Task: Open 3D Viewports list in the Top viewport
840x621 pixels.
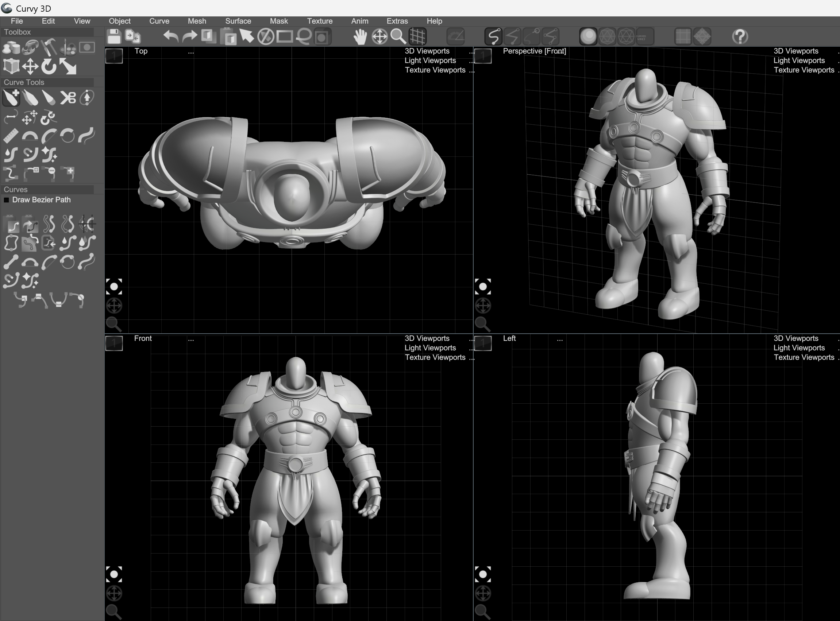Action: (x=427, y=51)
